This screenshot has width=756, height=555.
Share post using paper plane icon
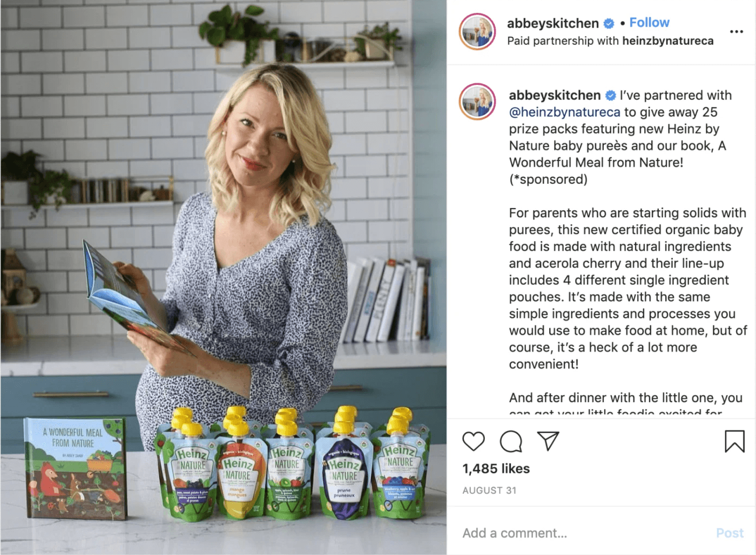(x=548, y=441)
